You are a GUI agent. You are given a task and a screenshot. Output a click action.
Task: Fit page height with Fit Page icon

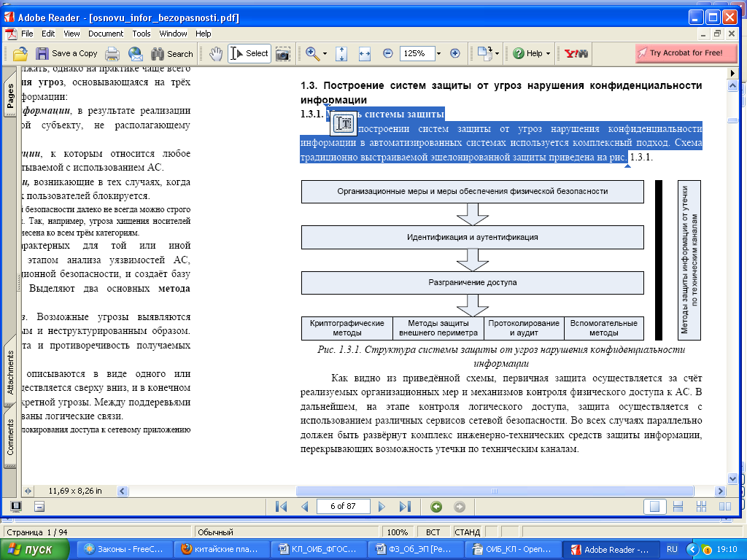click(x=341, y=54)
